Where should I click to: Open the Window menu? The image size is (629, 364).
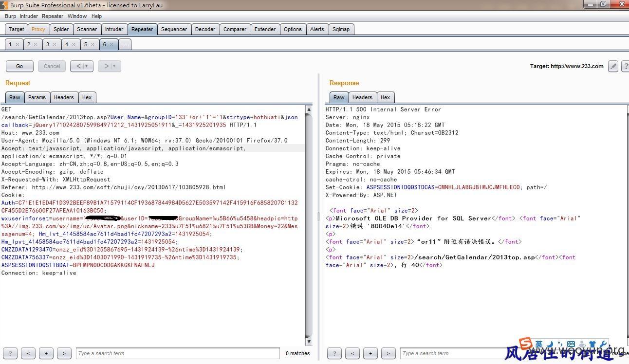click(x=77, y=16)
